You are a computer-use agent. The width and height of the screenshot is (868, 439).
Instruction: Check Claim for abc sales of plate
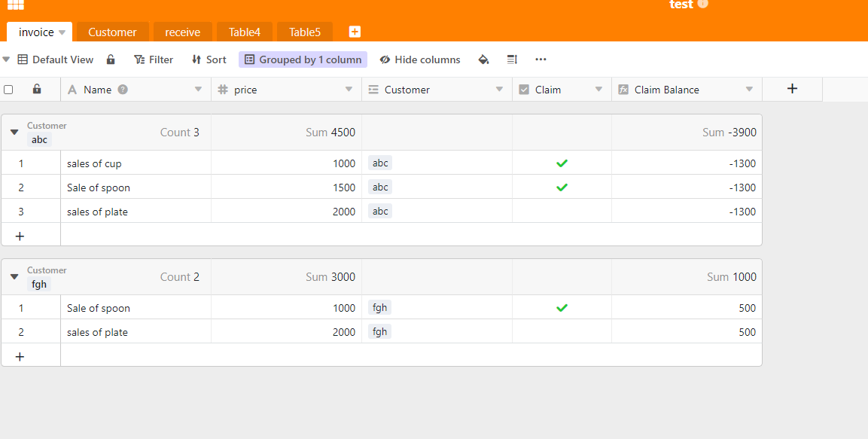(562, 212)
